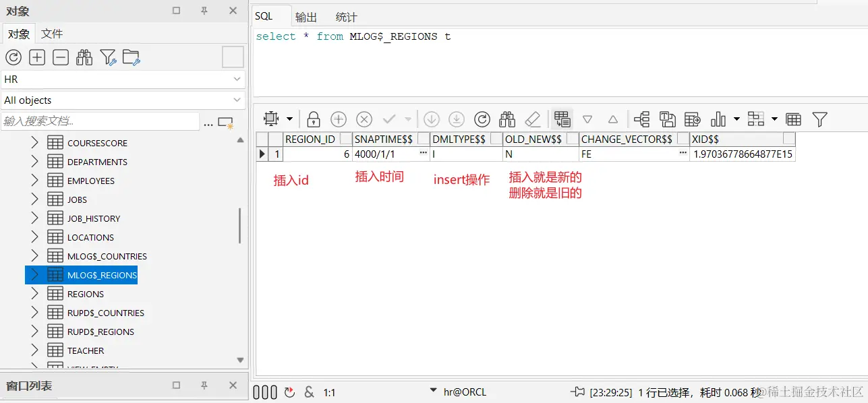Screen dimensions: 868x403
Task: Click the triple bar status icon
Action: (x=265, y=392)
